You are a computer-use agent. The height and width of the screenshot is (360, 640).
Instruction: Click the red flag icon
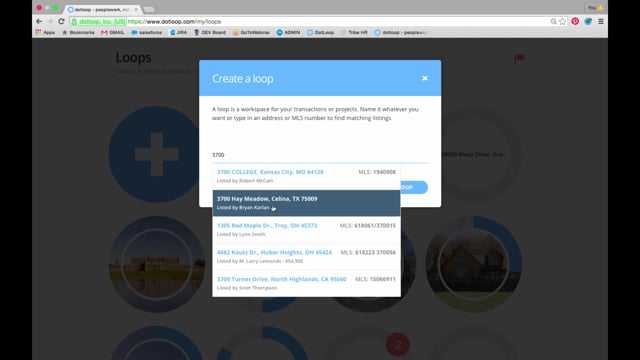point(519,59)
